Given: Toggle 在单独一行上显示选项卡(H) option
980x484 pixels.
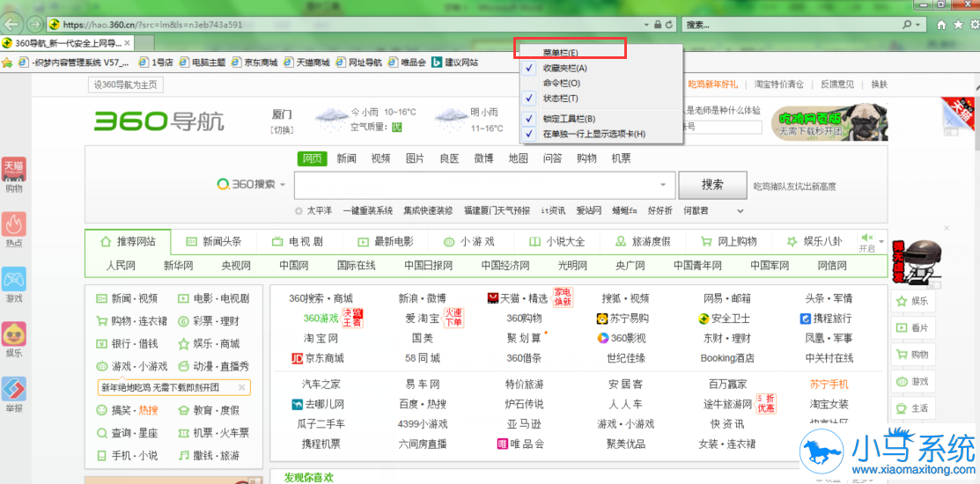Looking at the screenshot, I should pyautogui.click(x=601, y=134).
